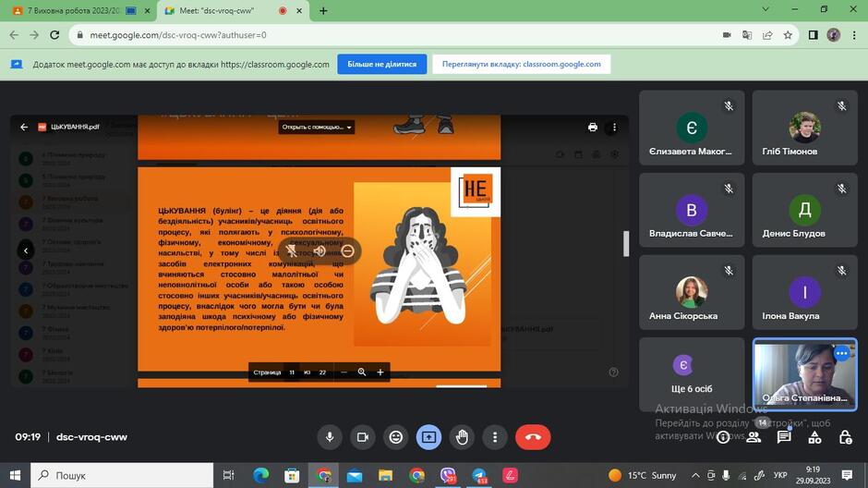Click the PDF viewer vertical scrollbar
The height and width of the screenshot is (488, 868).
[626, 244]
